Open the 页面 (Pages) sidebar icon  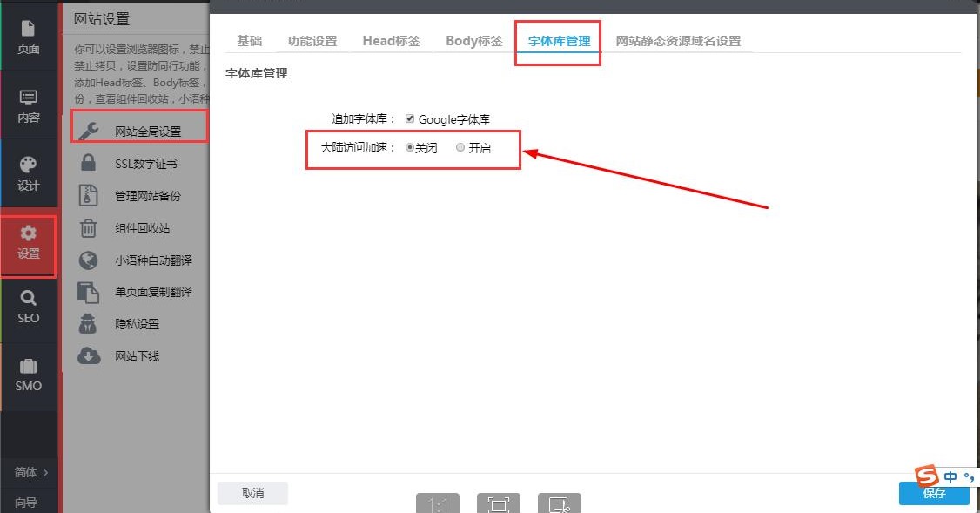click(29, 29)
